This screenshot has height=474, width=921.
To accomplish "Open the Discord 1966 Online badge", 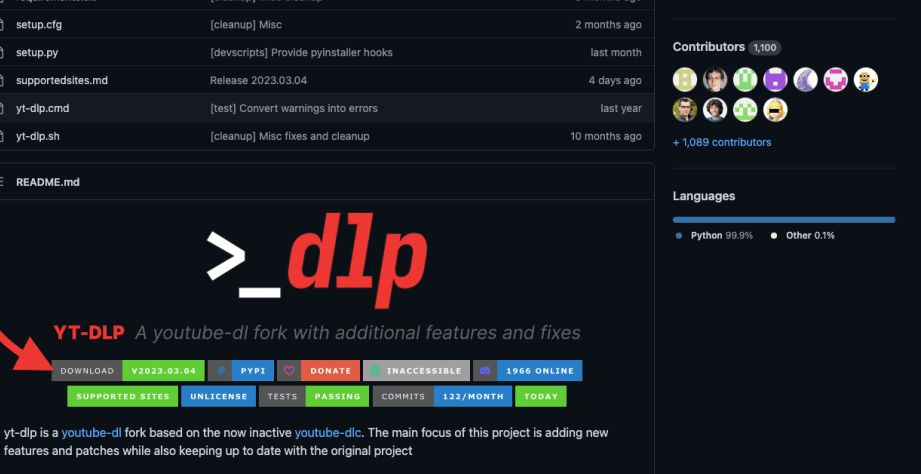I will pos(527,370).
